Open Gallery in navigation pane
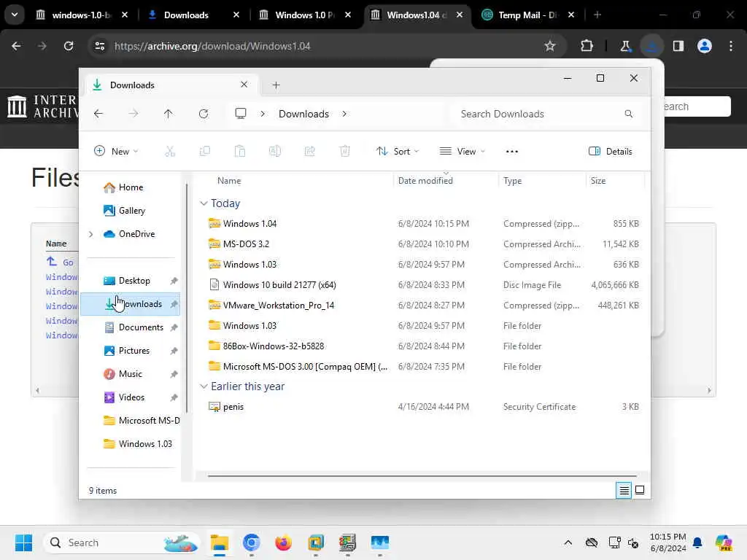747x560 pixels. (x=124, y=211)
